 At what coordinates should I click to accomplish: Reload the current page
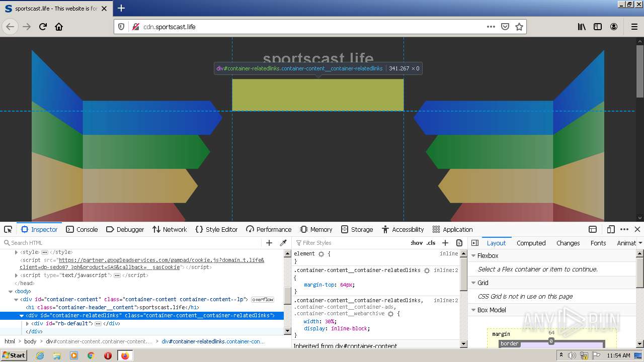[43, 27]
